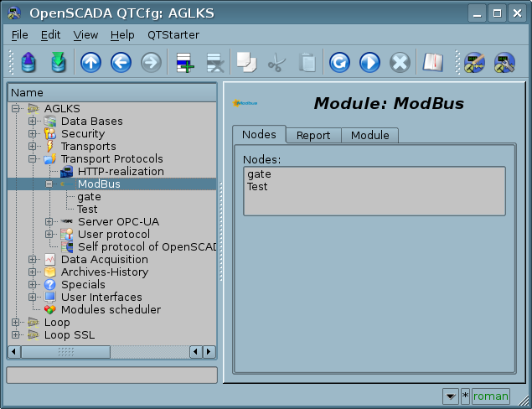Open the manual book icon in the toolbar
This screenshot has width=532, height=409.
click(432, 63)
